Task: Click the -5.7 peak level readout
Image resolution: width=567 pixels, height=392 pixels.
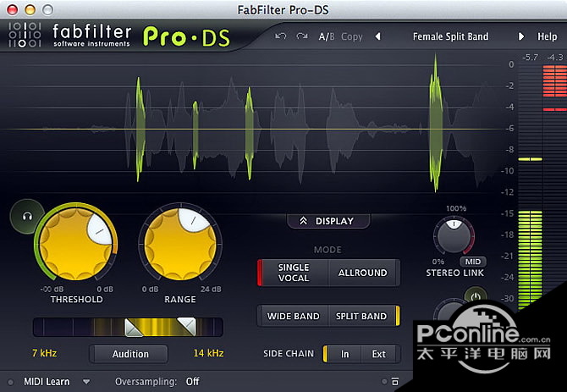Action: point(530,57)
